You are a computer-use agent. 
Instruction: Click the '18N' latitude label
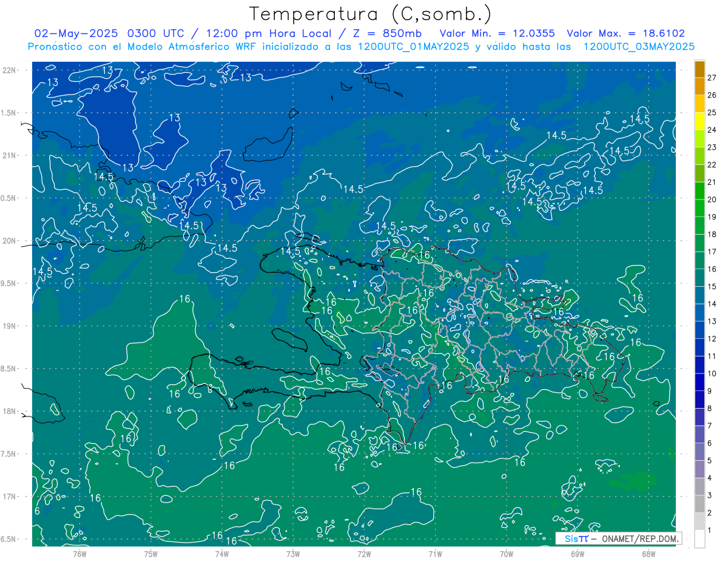(10, 411)
